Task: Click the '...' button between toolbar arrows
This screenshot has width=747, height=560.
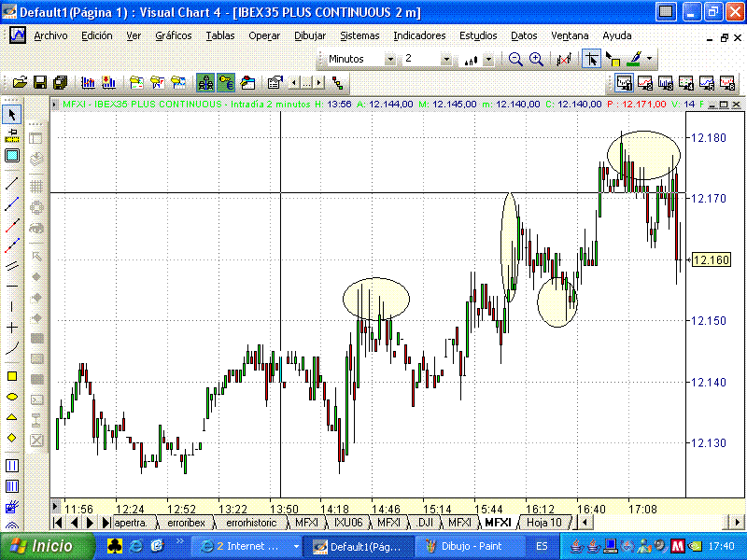Action: [x=306, y=83]
